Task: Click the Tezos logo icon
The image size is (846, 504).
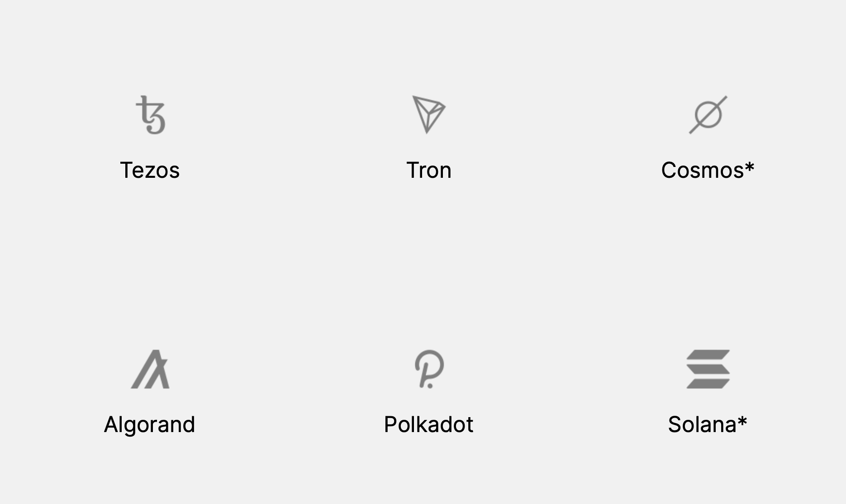Action: [151, 115]
